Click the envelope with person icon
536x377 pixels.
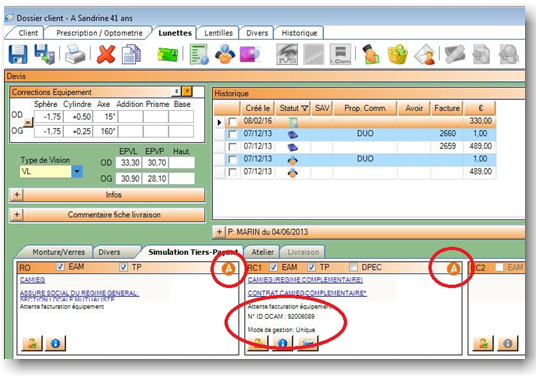tap(425, 55)
